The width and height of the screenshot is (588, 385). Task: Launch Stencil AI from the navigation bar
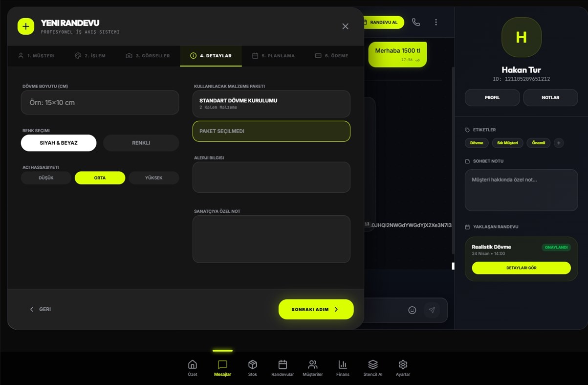tap(373, 368)
